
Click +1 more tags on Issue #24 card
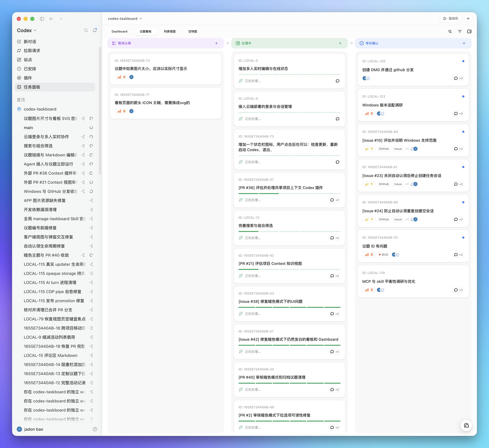(x=407, y=219)
